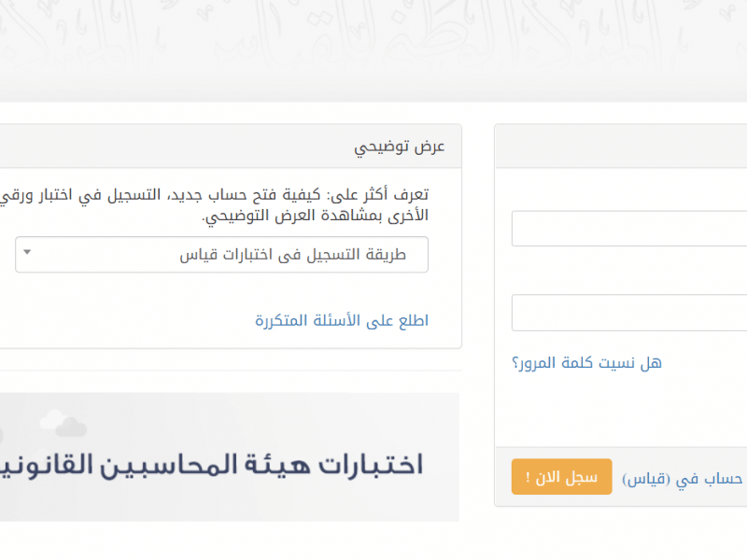The height and width of the screenshot is (560, 747).
Task: Click the "حساب في (قياس)" text
Action: (683, 479)
